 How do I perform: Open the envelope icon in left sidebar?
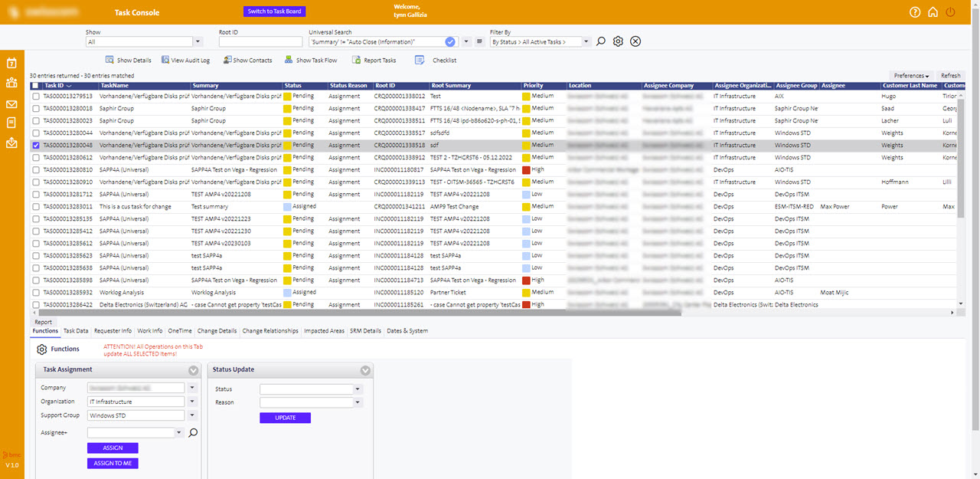pos(11,104)
